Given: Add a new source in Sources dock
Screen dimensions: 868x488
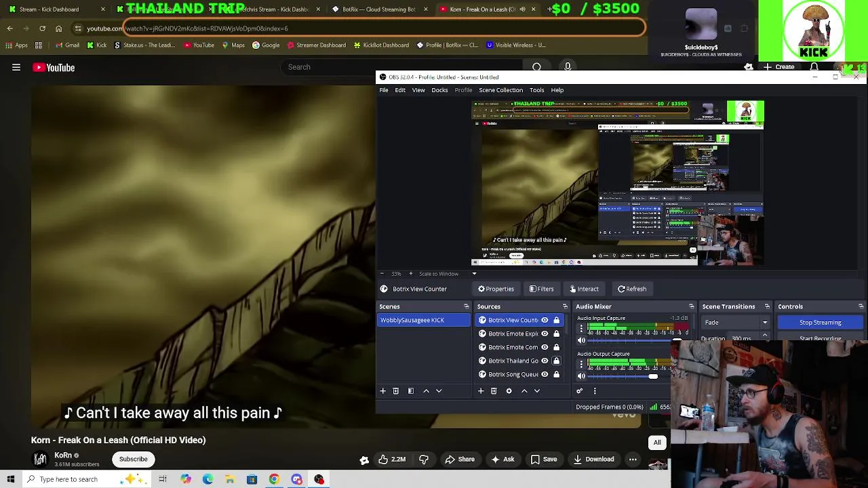Looking at the screenshot, I should click(481, 391).
